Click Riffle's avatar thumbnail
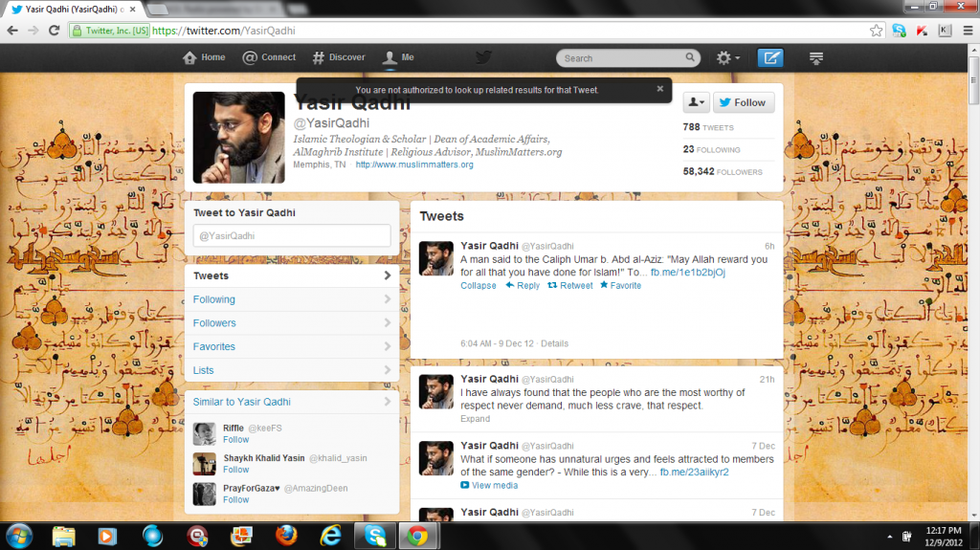 click(205, 433)
